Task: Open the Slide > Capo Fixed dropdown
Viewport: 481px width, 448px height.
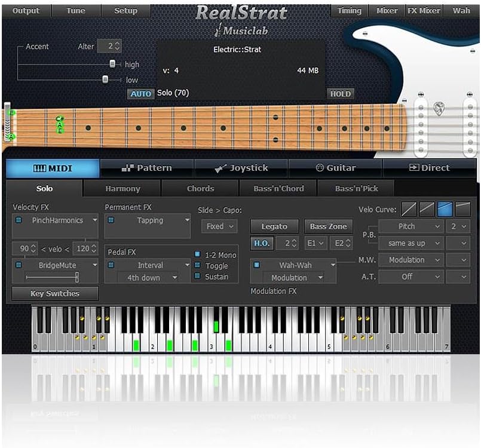Action: (219, 226)
